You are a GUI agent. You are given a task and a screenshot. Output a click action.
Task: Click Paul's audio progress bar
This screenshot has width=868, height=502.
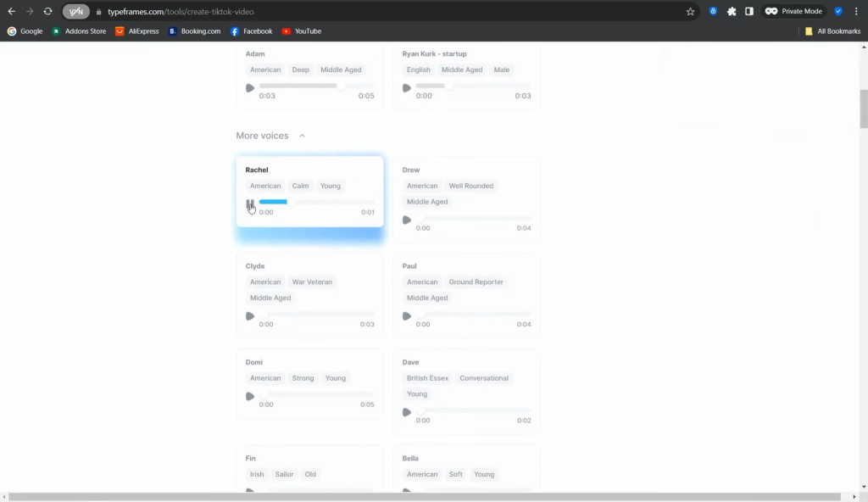(x=473, y=314)
